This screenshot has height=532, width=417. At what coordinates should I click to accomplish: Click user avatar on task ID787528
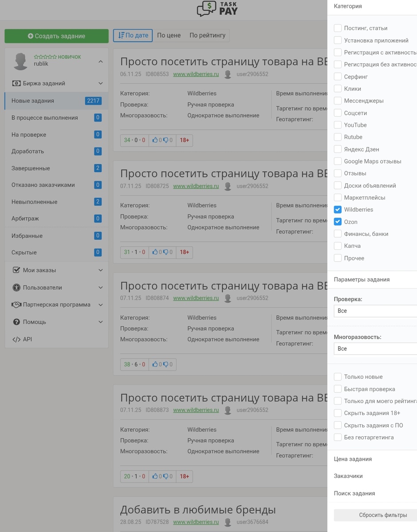click(x=228, y=522)
